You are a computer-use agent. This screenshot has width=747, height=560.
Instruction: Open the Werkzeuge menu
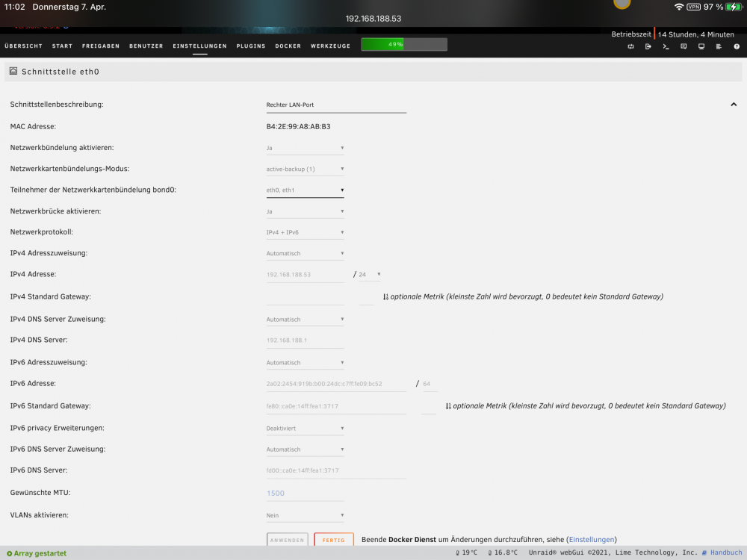(x=330, y=46)
